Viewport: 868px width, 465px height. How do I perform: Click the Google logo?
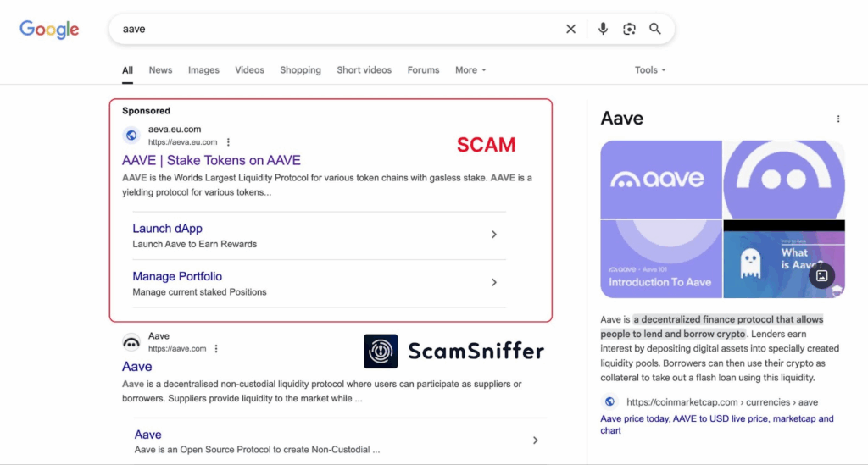[49, 30]
